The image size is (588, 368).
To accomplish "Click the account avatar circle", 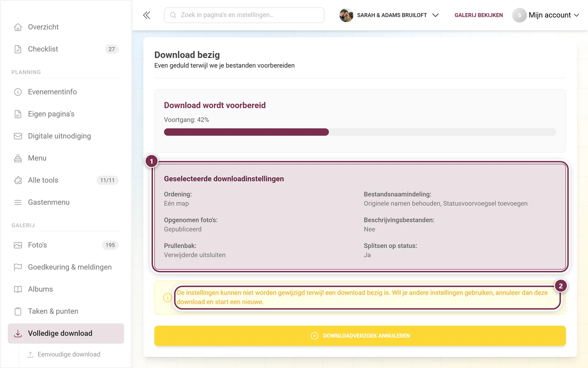I will pos(519,15).
